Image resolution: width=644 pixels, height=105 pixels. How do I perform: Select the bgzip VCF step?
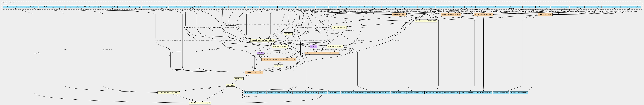tap(239, 79)
